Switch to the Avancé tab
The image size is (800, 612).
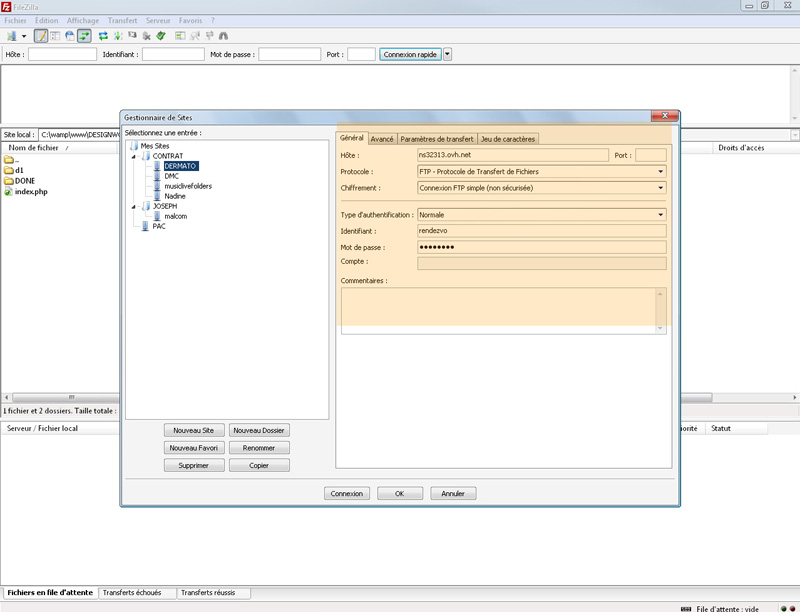click(x=382, y=139)
